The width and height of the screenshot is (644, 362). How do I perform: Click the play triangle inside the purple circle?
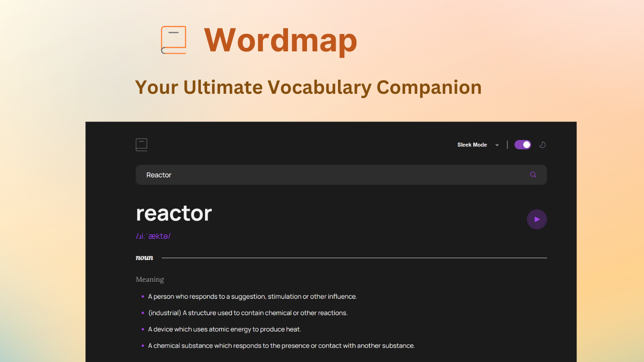tap(537, 219)
